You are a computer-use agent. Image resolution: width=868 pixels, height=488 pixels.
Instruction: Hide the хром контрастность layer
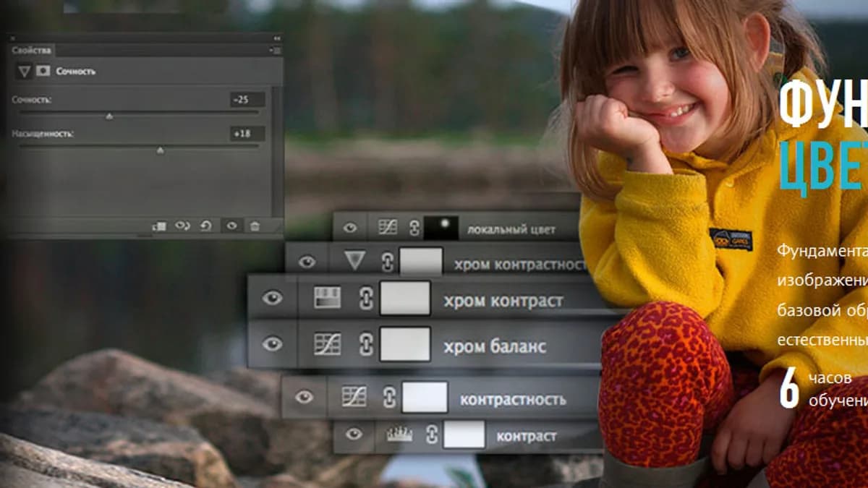coord(307,261)
